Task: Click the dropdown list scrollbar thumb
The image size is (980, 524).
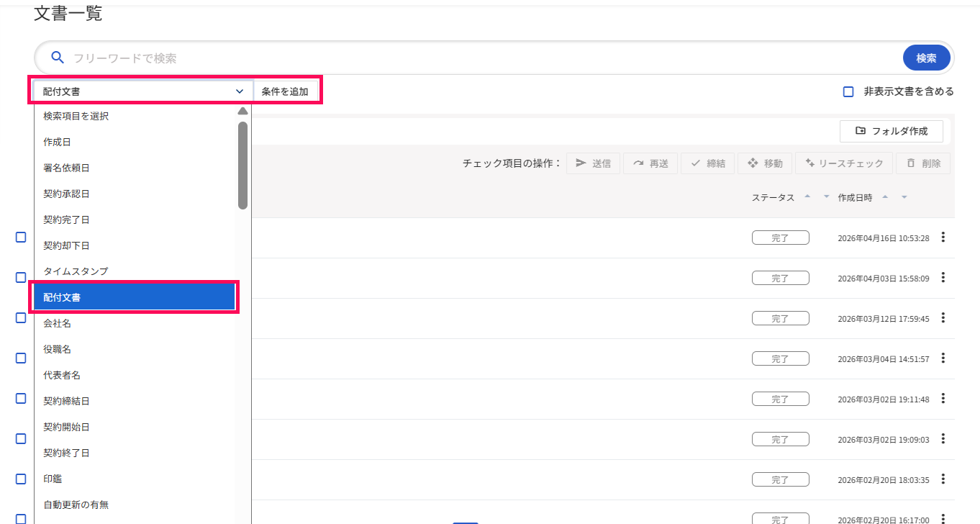Action: tap(242, 166)
